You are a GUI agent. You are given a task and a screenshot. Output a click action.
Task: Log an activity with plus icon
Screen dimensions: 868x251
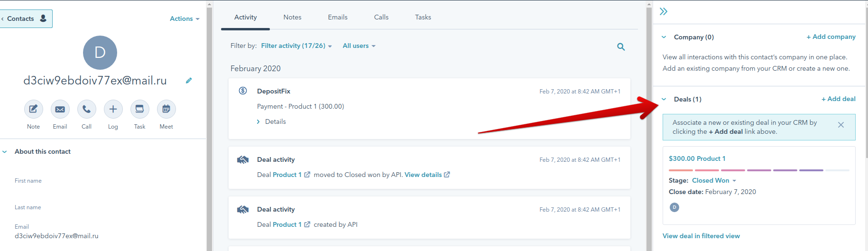click(x=113, y=109)
